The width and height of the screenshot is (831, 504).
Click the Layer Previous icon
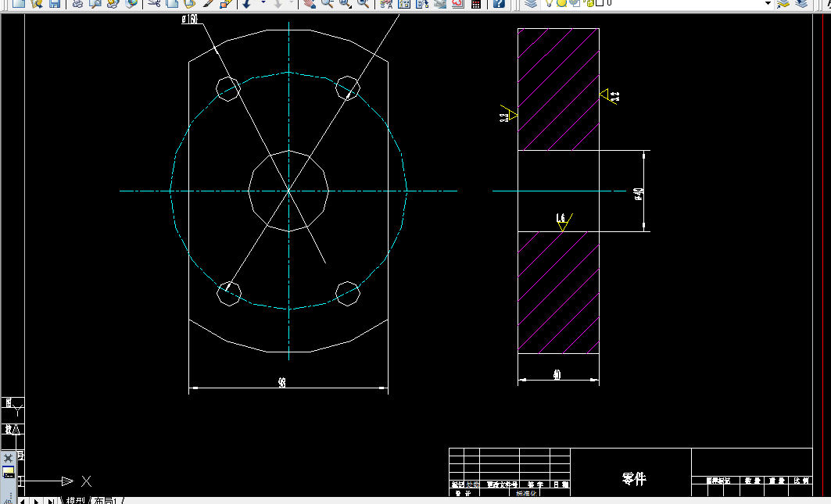801,3
